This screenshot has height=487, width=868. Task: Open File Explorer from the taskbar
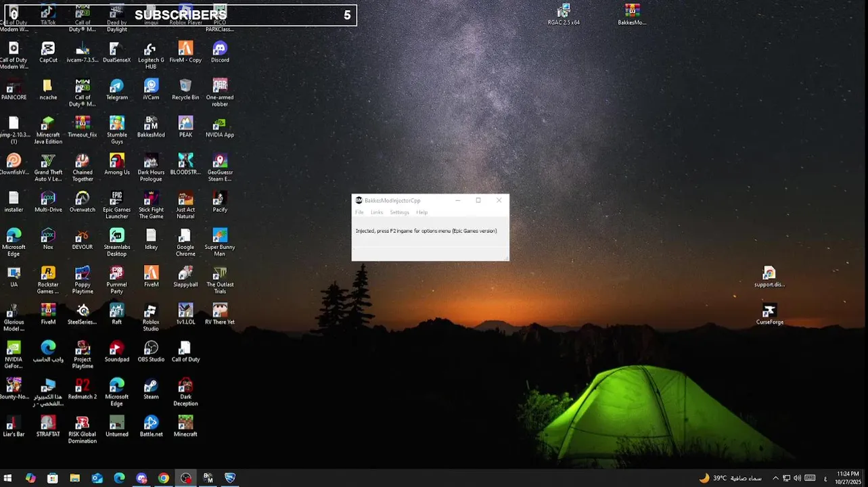75,478
